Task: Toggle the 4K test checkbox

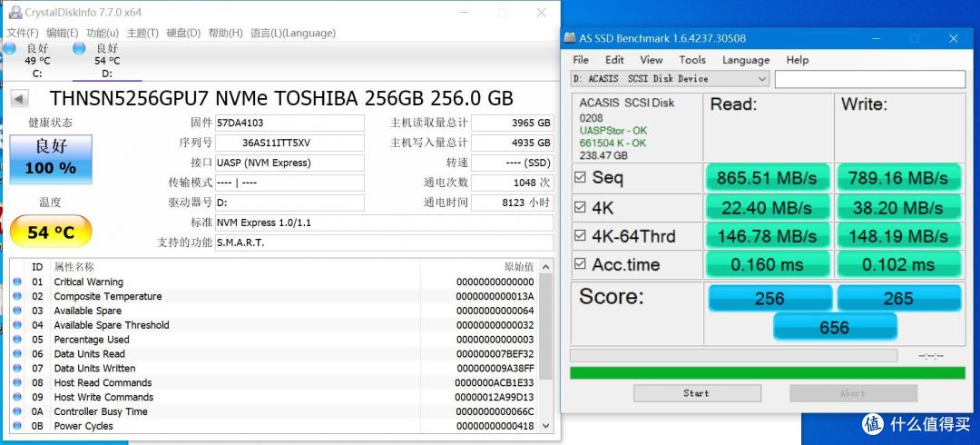Action: tap(580, 207)
